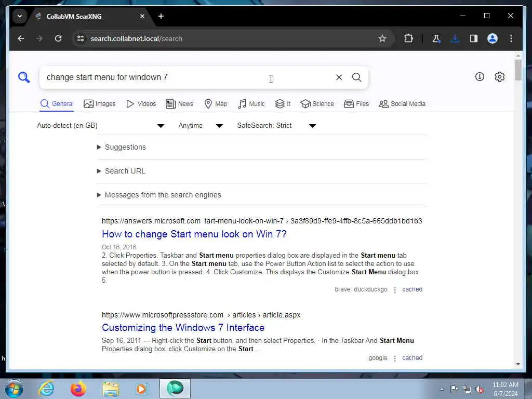Click the page vertical scrollbar thumb

pyautogui.click(x=518, y=70)
